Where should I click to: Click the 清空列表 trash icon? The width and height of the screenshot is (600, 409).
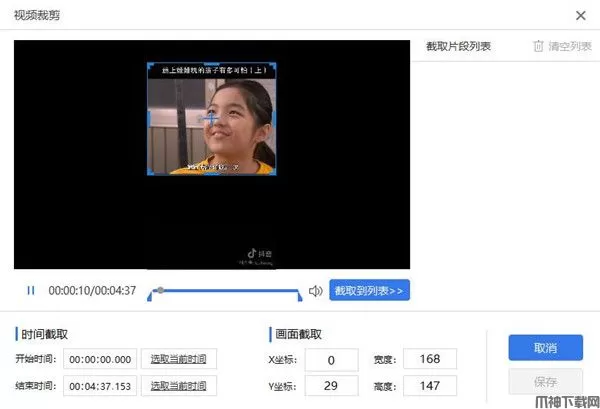point(538,46)
